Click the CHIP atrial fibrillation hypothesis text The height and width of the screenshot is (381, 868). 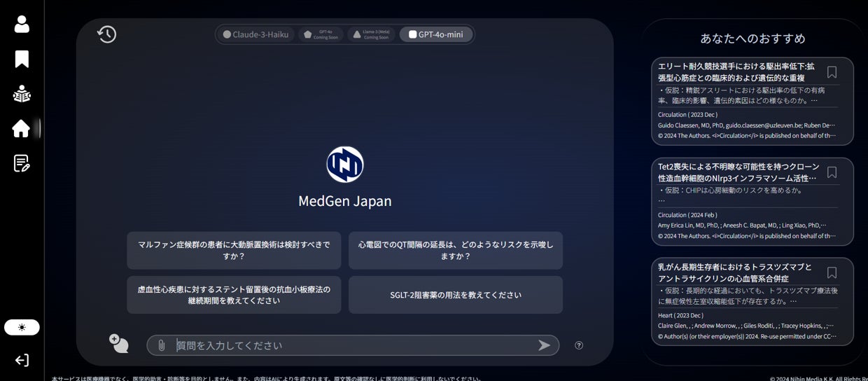point(731,190)
